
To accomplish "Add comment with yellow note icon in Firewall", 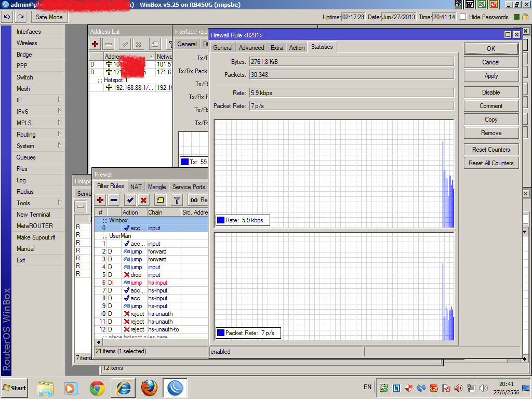I will point(160,200).
